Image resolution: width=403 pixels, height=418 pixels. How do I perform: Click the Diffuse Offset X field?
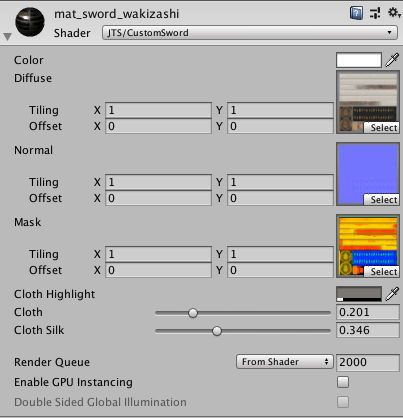click(158, 126)
